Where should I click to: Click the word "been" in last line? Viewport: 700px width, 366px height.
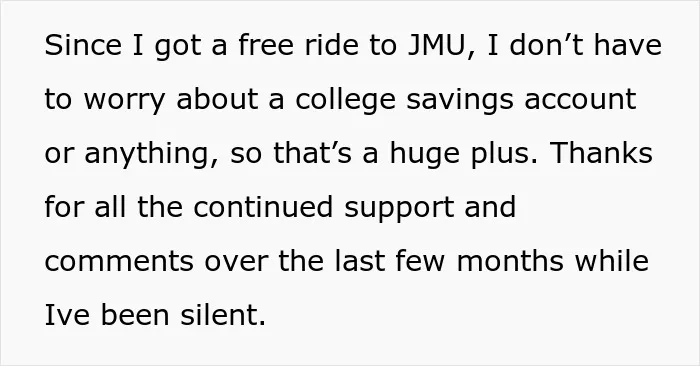pyautogui.click(x=135, y=315)
